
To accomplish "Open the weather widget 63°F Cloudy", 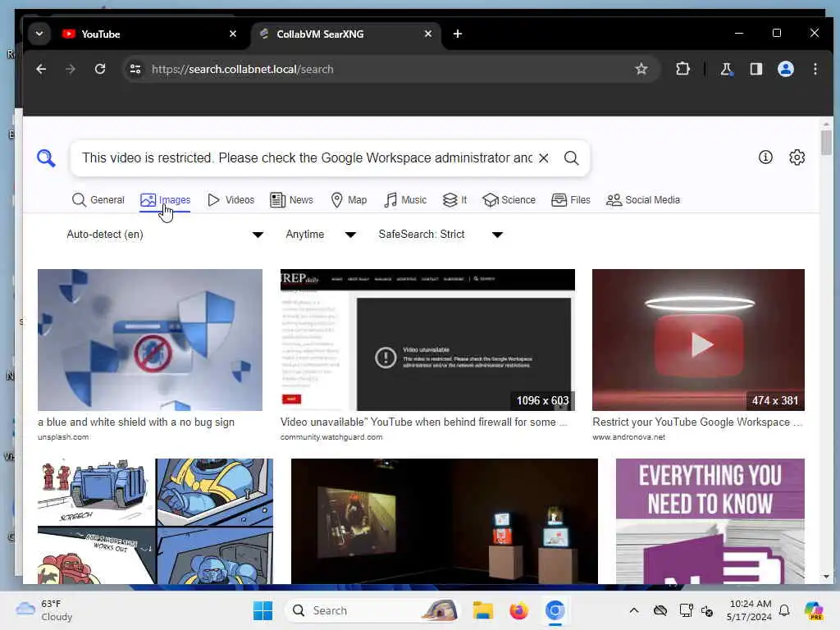I will pyautogui.click(x=44, y=610).
